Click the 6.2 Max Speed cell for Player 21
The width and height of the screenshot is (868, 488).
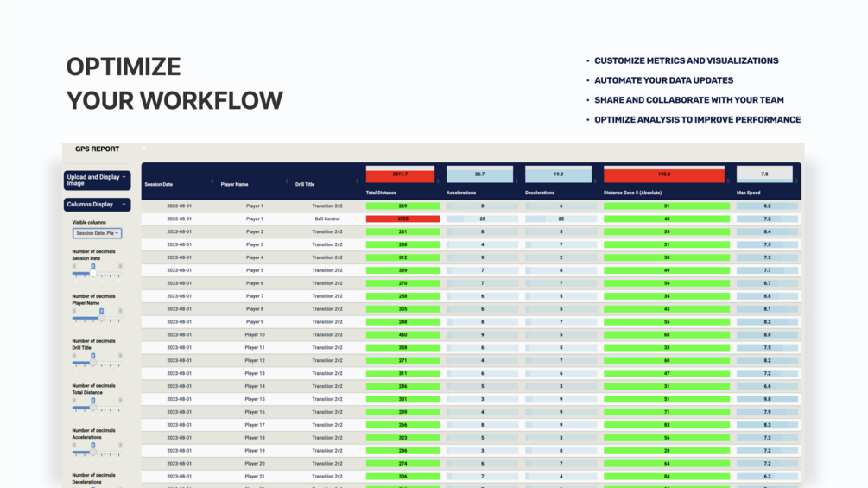[x=767, y=477]
